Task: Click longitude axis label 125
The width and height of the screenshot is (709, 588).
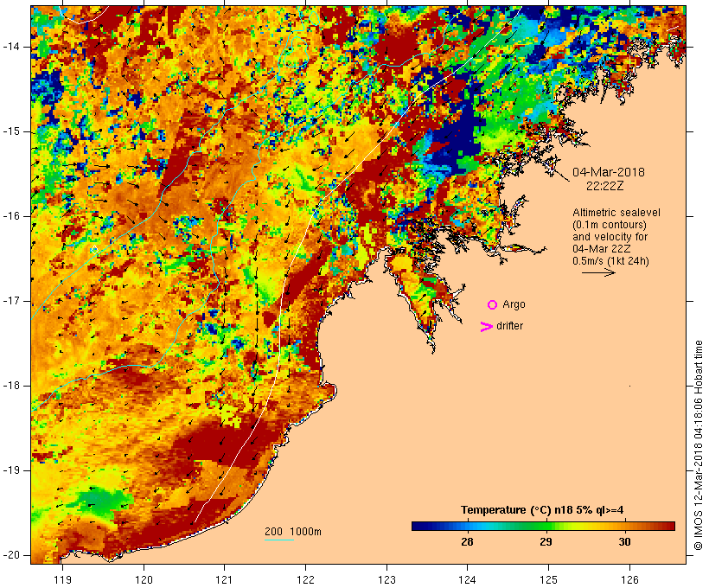Action: (548, 579)
